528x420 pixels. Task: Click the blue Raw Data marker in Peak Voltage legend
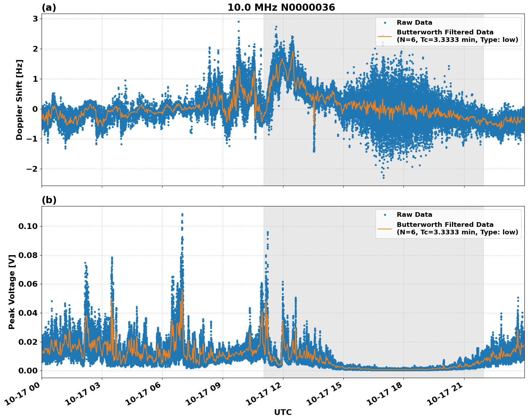(385, 215)
